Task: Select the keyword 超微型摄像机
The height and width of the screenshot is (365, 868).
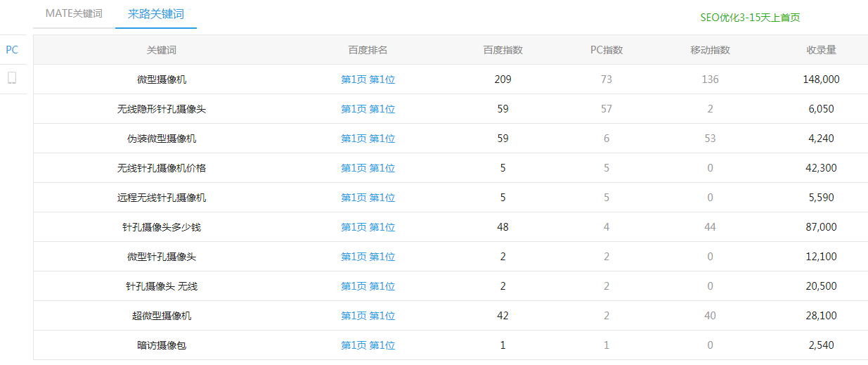Action: [162, 316]
